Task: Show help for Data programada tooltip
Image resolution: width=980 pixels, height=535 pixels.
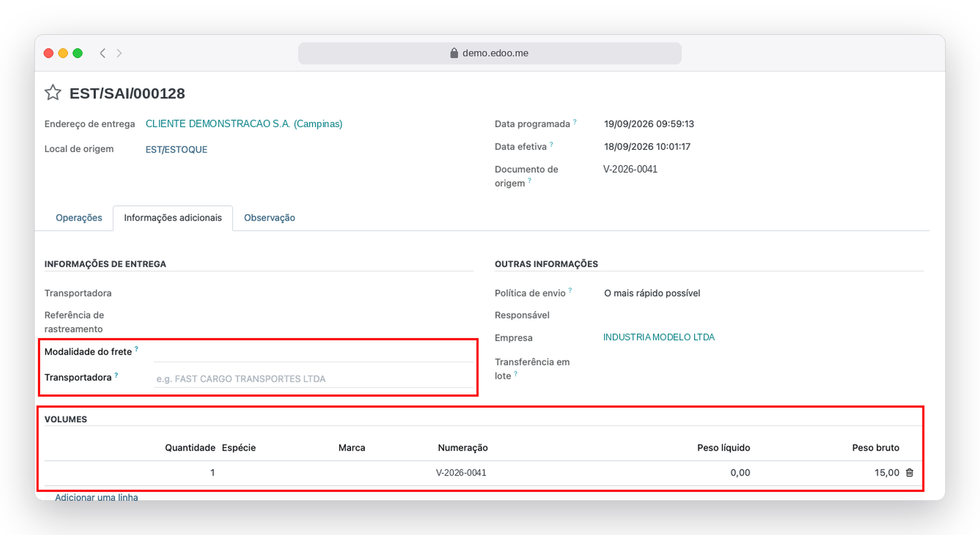Action: (575, 121)
